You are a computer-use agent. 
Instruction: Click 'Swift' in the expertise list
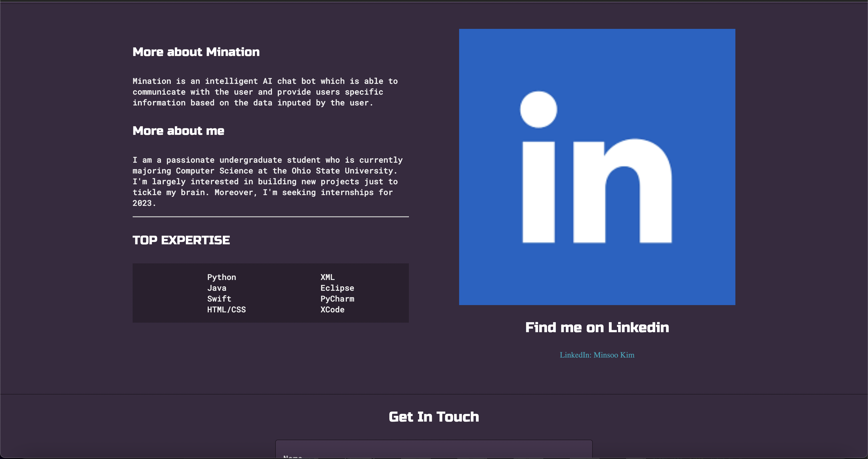point(219,299)
